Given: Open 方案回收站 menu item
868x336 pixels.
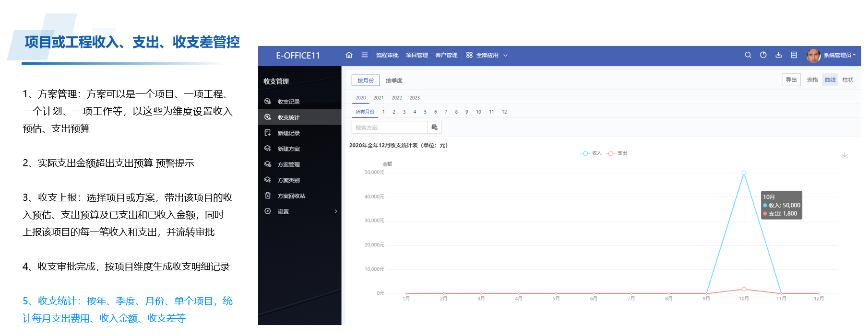Looking at the screenshot, I should [291, 196].
